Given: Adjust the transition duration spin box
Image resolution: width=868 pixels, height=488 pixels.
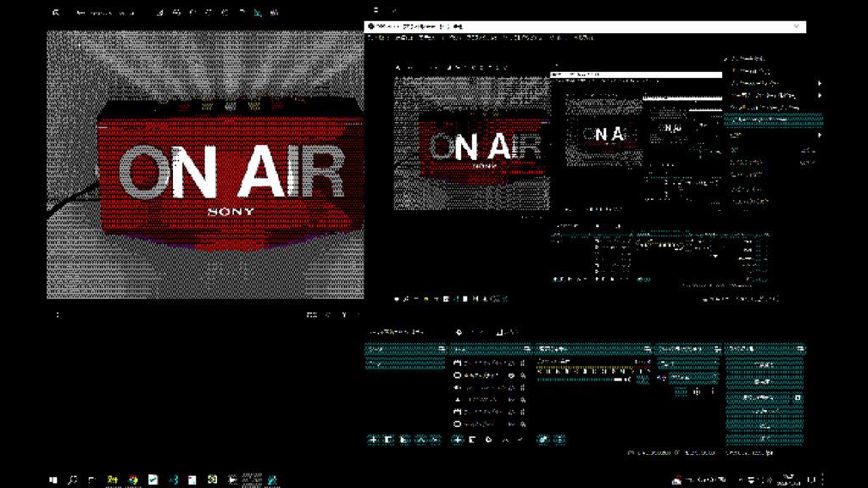Looking at the screenshot, I should [x=693, y=378].
